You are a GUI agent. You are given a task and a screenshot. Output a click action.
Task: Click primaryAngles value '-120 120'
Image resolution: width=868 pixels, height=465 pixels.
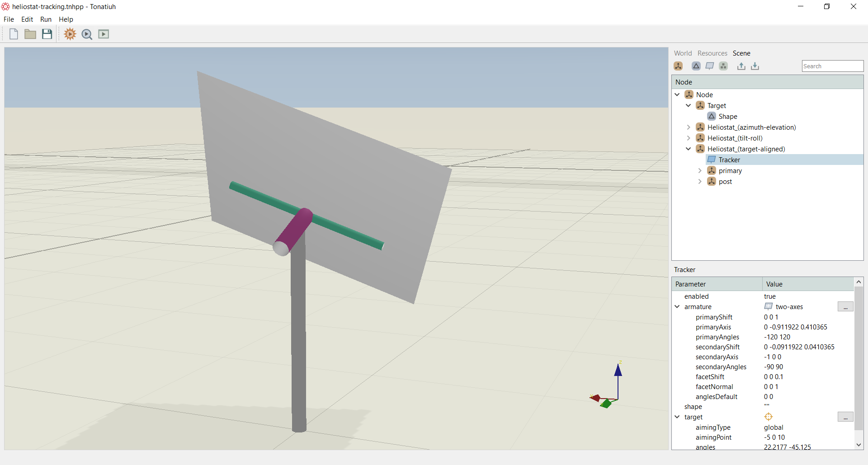click(x=777, y=337)
